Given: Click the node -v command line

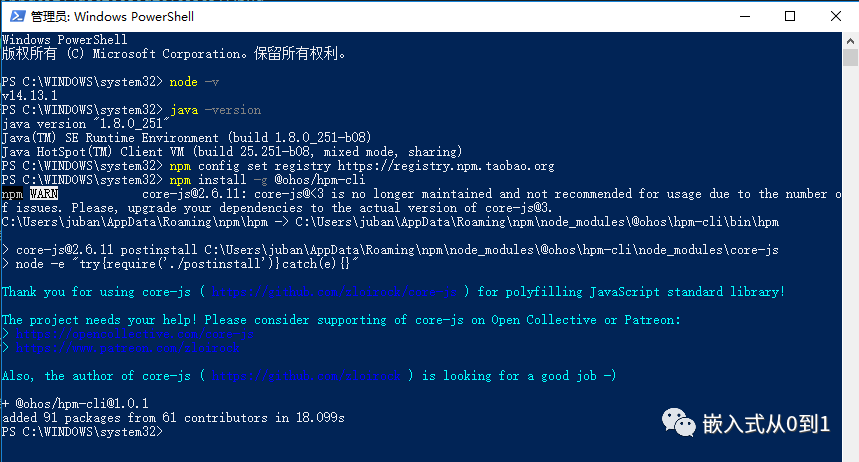Looking at the screenshot, I should pos(194,82).
